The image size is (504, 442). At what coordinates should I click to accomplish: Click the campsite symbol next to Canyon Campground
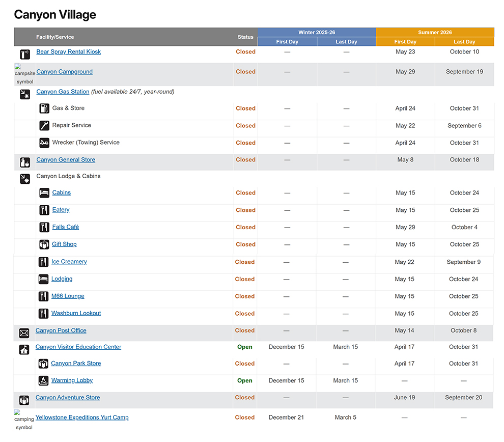(24, 74)
